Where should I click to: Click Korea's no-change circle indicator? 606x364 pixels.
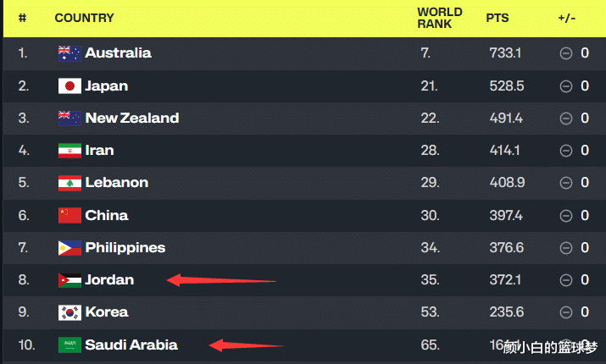click(566, 312)
